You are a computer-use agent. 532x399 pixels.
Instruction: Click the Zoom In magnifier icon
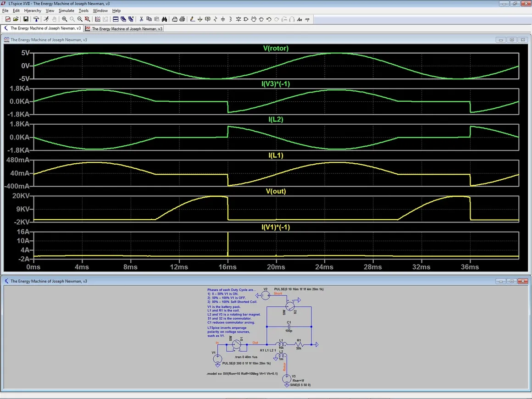(65, 19)
